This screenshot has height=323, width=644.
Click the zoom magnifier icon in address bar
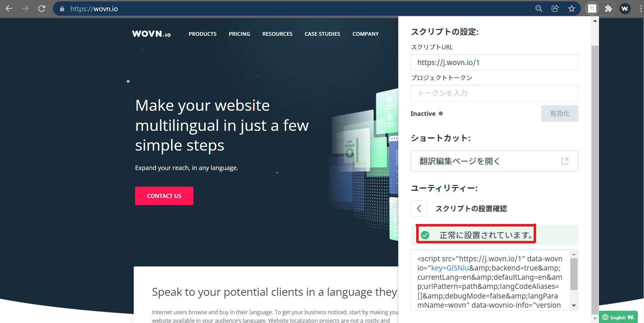coord(539,9)
